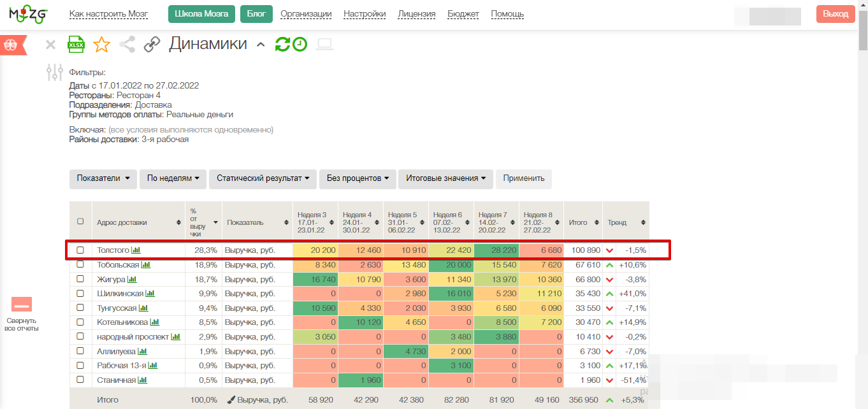Expand the По неделям dropdown

(x=173, y=178)
